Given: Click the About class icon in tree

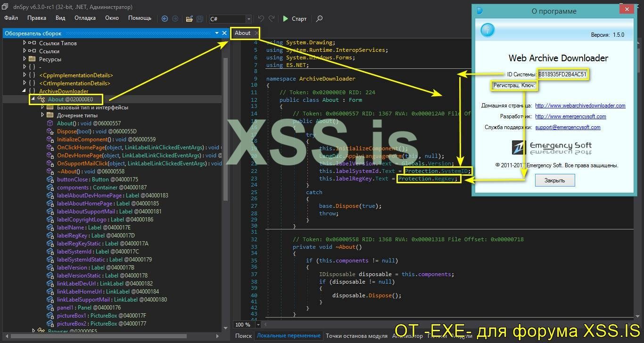Looking at the screenshot, I should (41, 99).
